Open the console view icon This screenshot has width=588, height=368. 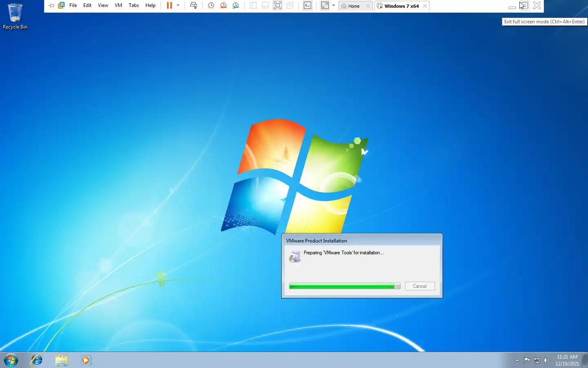click(x=307, y=6)
